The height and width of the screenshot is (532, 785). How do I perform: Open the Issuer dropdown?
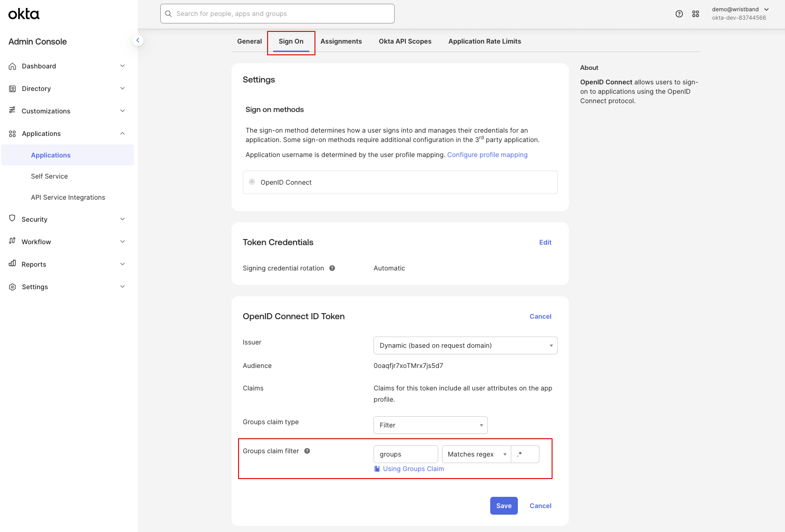coord(465,345)
